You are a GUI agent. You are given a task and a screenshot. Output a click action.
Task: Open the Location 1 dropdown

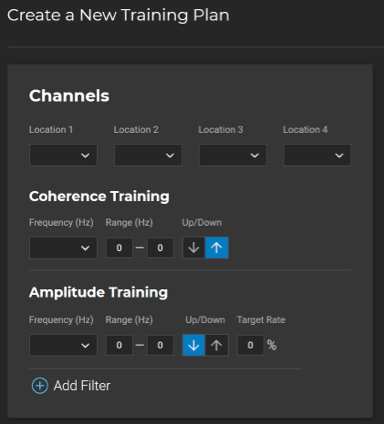[63, 155]
